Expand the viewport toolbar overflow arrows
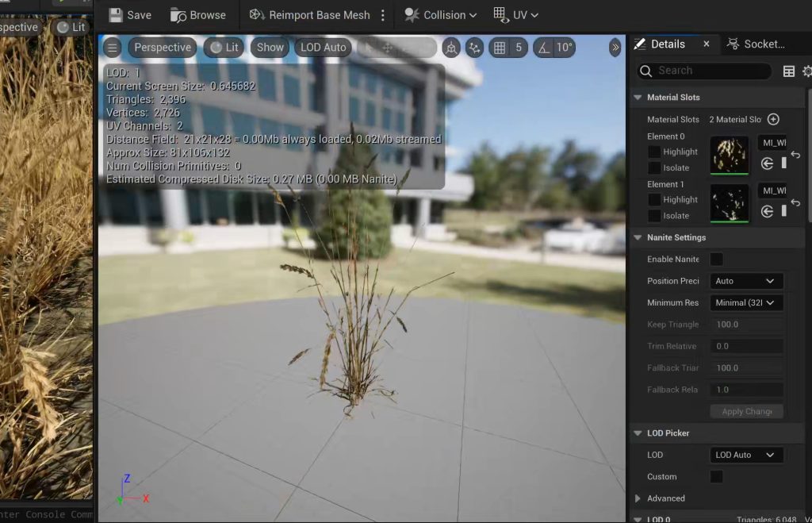This screenshot has height=523, width=812. 615,48
